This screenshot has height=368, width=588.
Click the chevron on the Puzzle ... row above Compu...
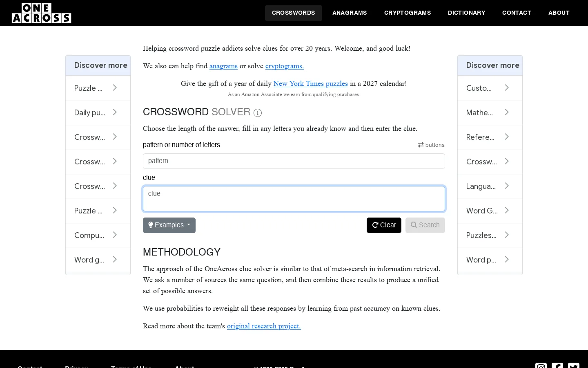[x=115, y=211]
